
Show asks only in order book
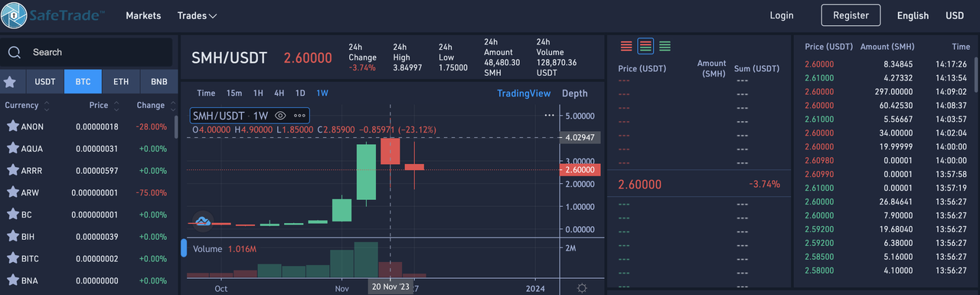(x=626, y=47)
